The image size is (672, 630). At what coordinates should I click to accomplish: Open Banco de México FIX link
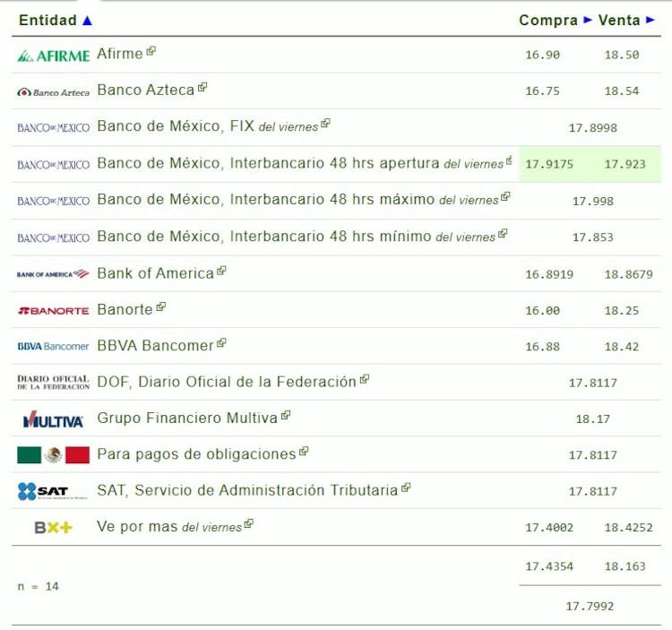208,126
